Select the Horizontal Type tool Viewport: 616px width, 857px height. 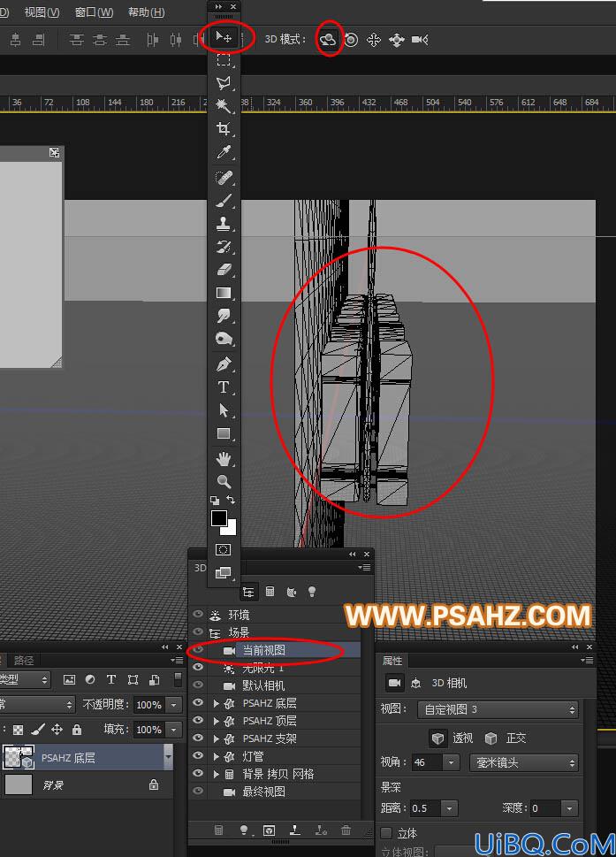pos(224,387)
